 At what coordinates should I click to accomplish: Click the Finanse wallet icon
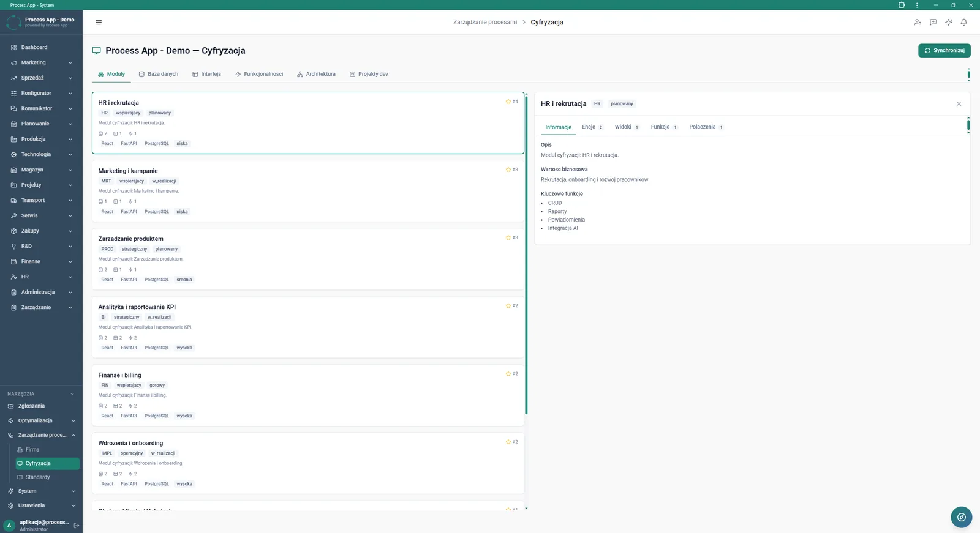(x=13, y=261)
